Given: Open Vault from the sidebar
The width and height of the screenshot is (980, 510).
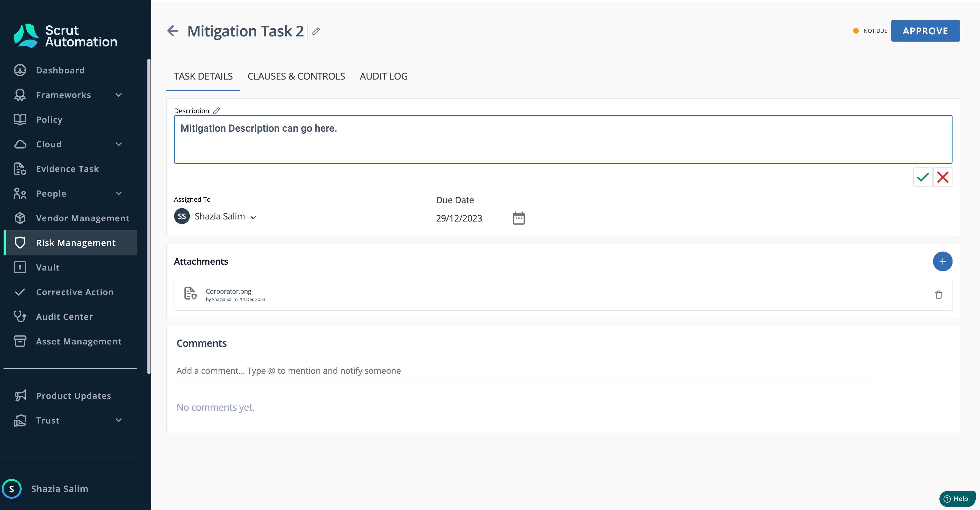Looking at the screenshot, I should click(x=70, y=267).
